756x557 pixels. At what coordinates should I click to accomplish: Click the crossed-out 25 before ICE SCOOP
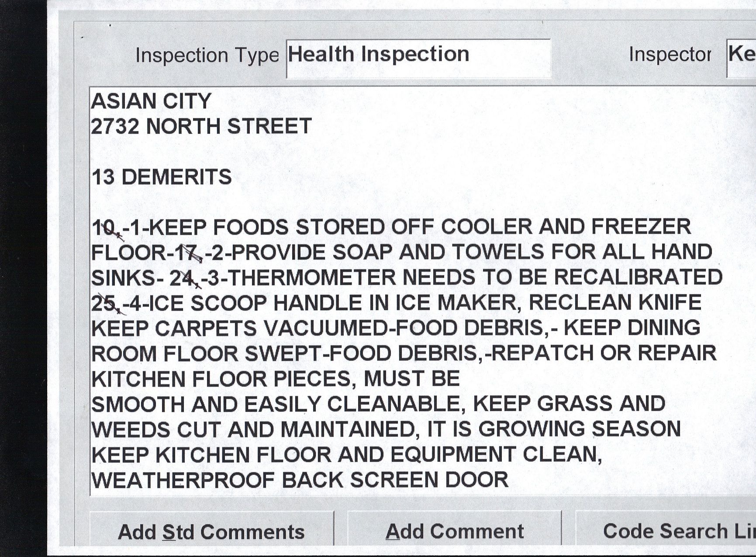tap(105, 304)
